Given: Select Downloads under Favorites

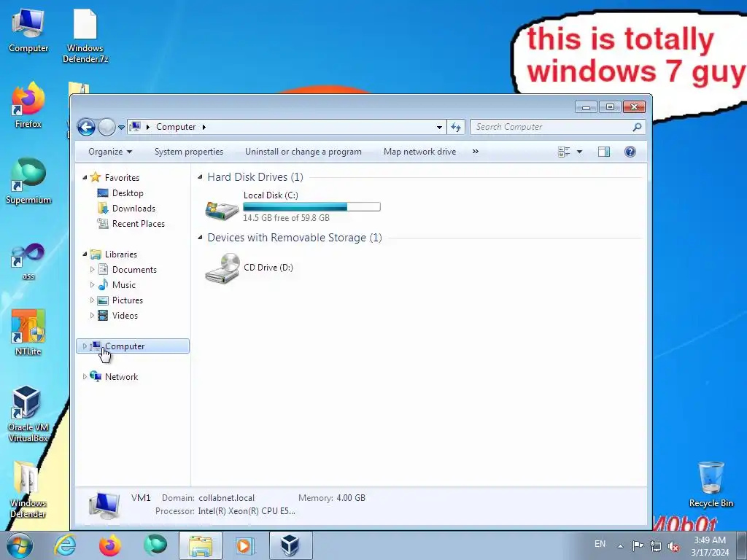Looking at the screenshot, I should [x=133, y=208].
